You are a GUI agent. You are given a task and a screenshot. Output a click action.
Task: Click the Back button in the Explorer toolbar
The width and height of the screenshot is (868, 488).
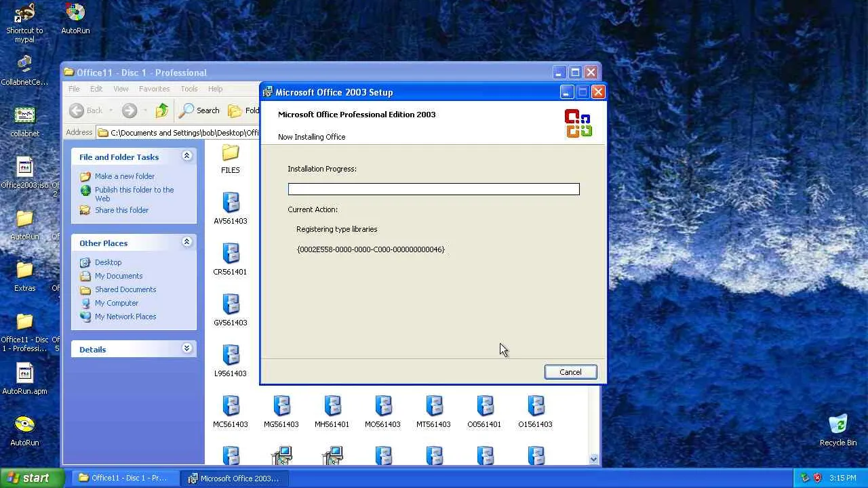[x=86, y=110]
